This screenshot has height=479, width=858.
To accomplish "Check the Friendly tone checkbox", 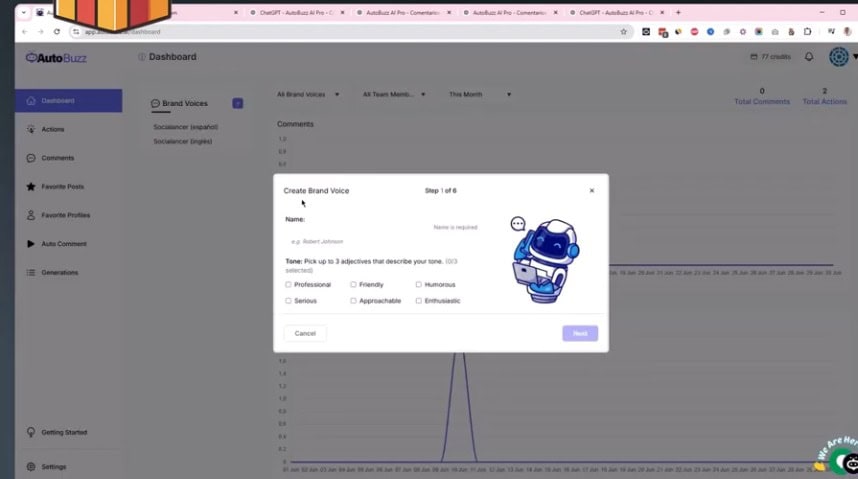I will point(353,285).
